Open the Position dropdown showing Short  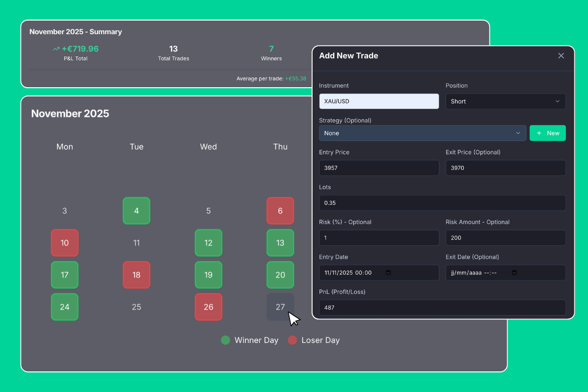pyautogui.click(x=505, y=101)
